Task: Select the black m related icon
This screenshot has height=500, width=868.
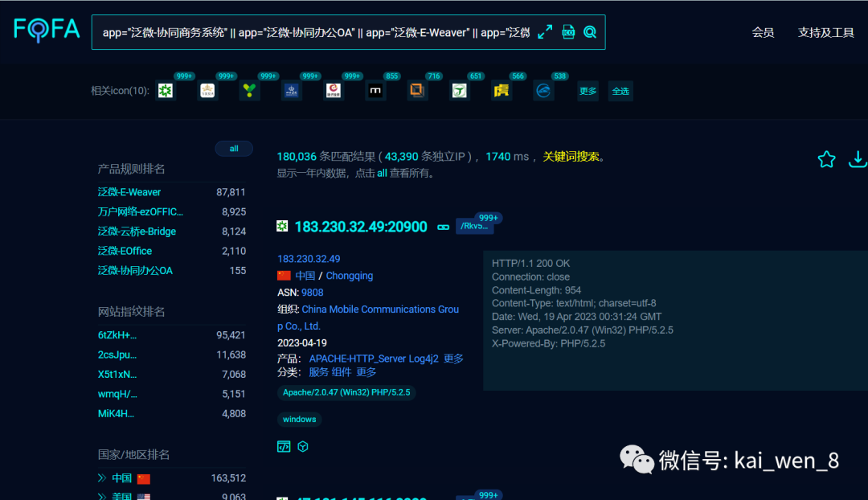Action: pyautogui.click(x=375, y=91)
